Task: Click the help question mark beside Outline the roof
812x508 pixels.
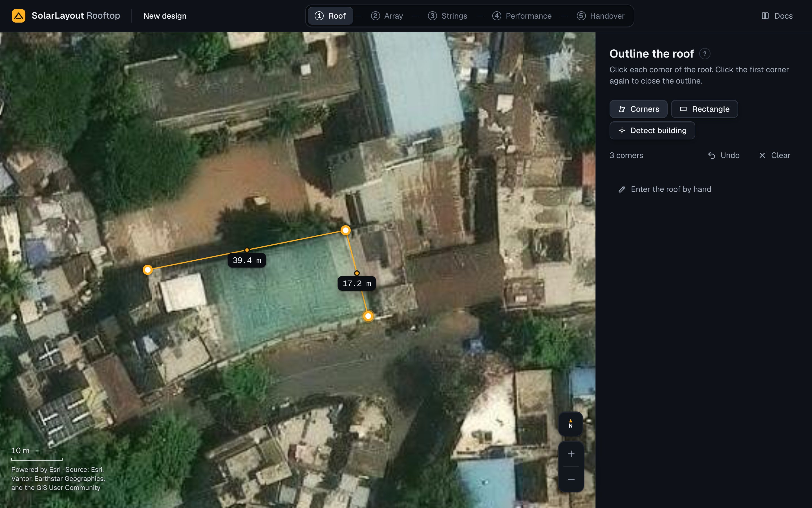Action: [x=705, y=54]
